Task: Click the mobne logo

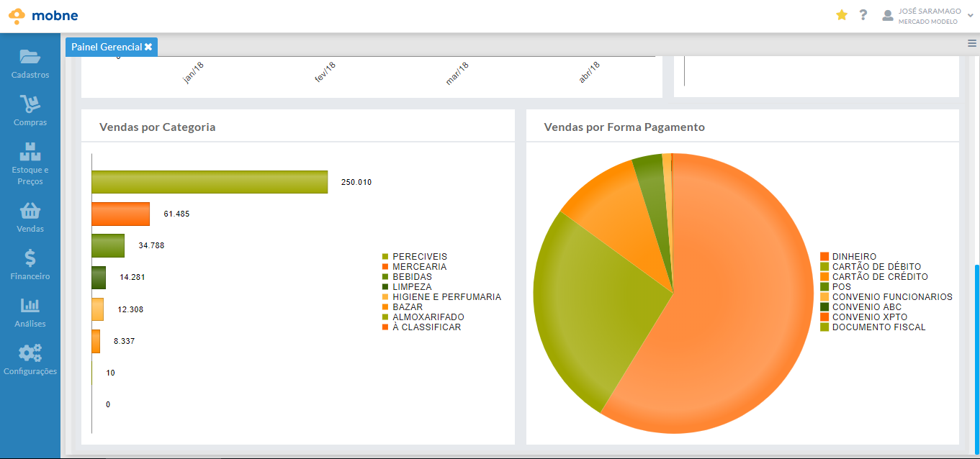Action: coord(43,16)
